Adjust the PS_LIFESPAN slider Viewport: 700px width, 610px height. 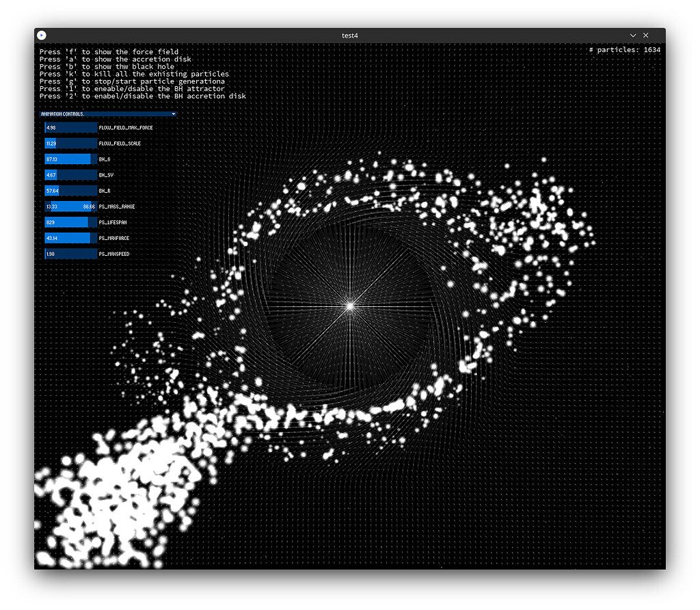[70, 222]
